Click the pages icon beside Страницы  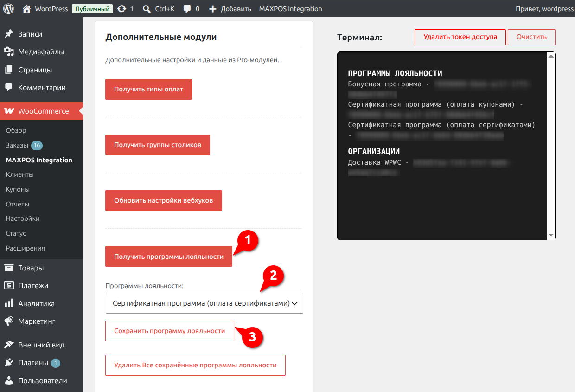[9, 70]
